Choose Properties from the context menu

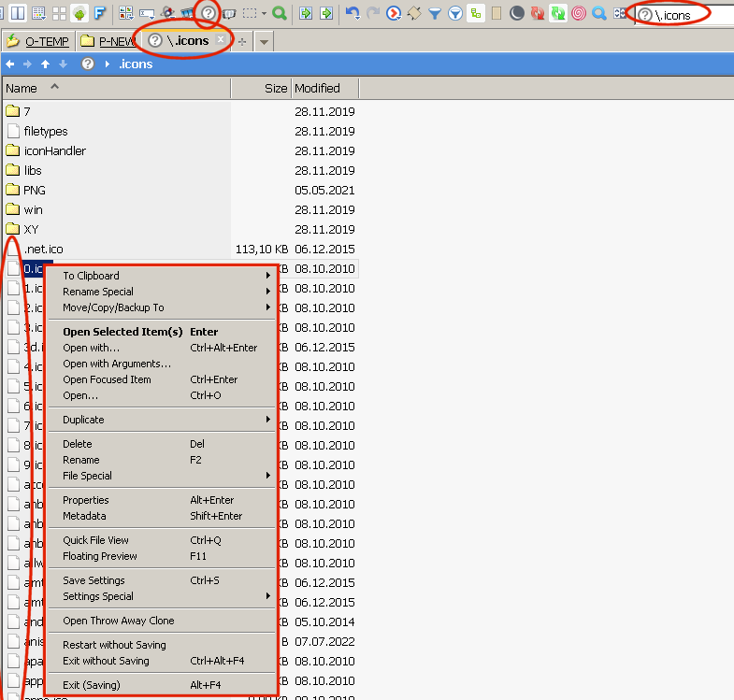(x=86, y=500)
